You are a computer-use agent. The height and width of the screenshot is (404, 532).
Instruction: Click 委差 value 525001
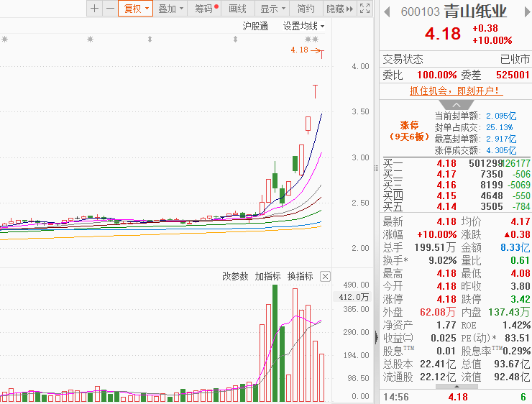pyautogui.click(x=513, y=75)
